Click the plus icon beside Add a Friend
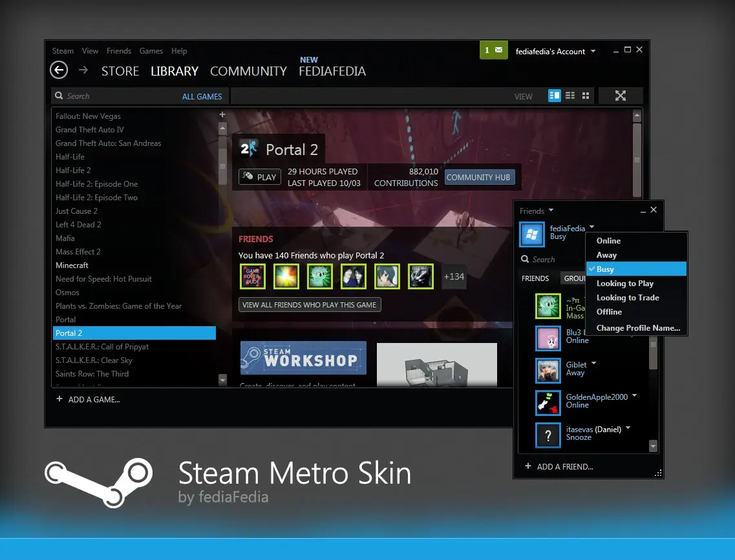Screen dimensions: 735x560 coord(527,466)
